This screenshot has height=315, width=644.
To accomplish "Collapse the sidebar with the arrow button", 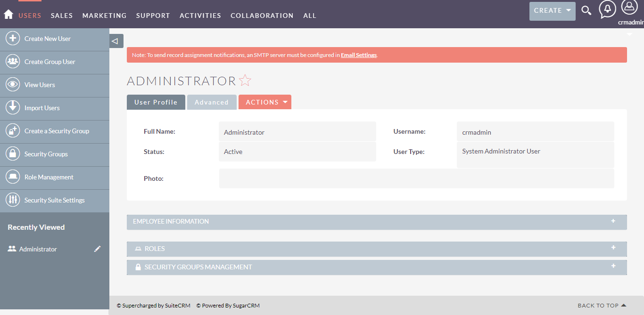I will 116,41.
